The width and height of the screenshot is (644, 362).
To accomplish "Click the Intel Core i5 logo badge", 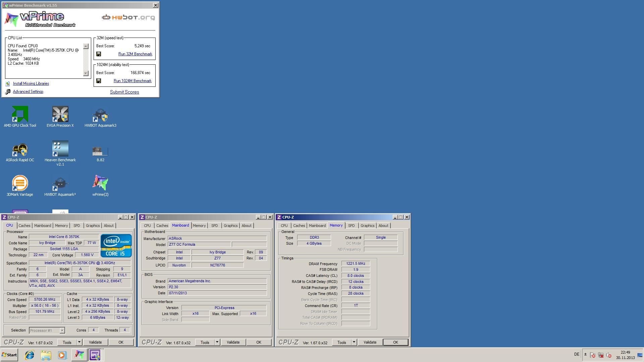I will [x=116, y=245].
